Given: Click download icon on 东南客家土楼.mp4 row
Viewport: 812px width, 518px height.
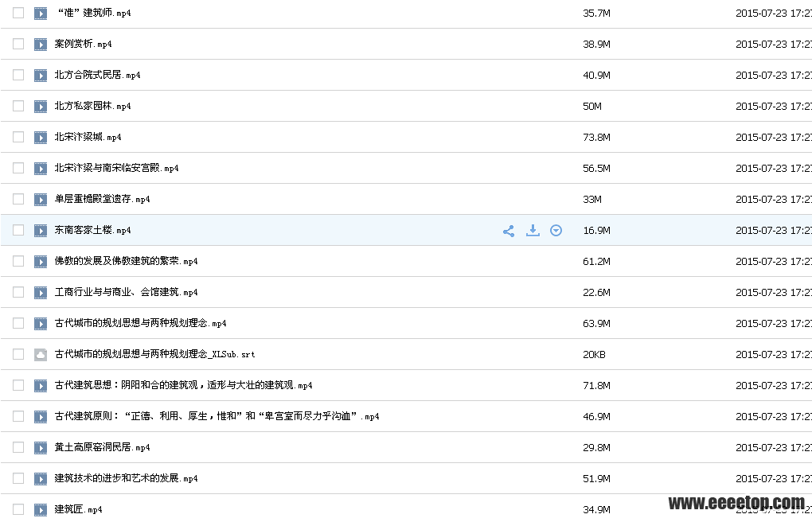Looking at the screenshot, I should pyautogui.click(x=533, y=231).
